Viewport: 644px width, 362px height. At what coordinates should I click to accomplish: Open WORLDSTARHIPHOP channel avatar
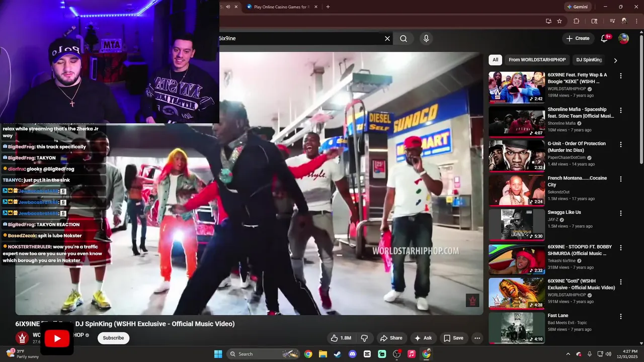[22, 338]
